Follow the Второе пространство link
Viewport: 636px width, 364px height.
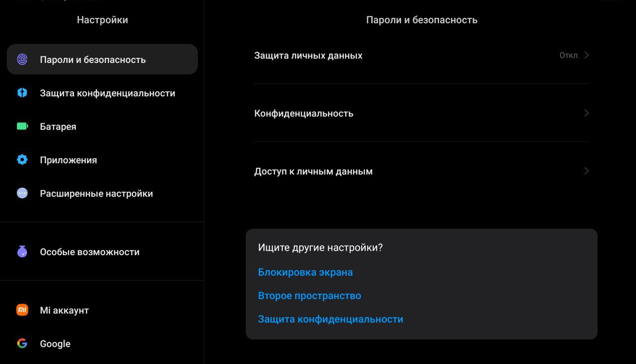tap(309, 296)
